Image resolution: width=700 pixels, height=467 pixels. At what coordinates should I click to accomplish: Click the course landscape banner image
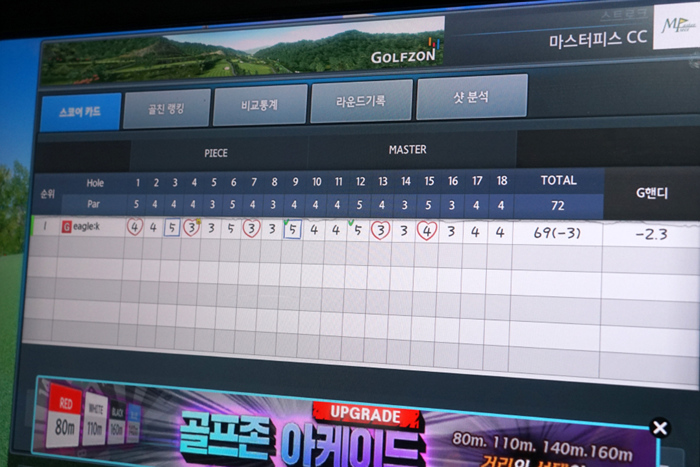tap(243, 51)
